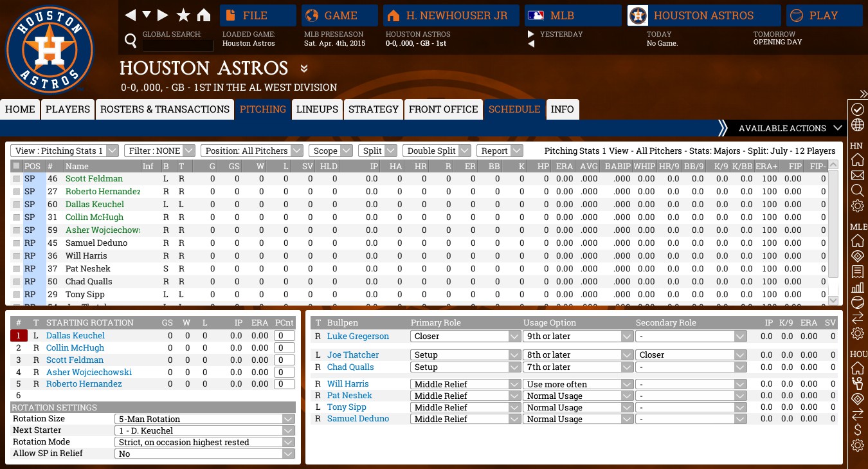Check the box for Roberto Hernandez row
The image size is (868, 469).
(17, 192)
